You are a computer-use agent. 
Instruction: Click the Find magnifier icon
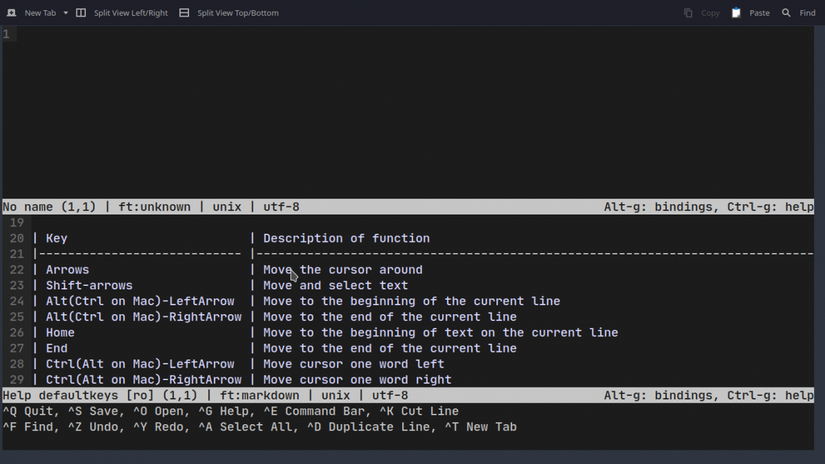coord(786,13)
